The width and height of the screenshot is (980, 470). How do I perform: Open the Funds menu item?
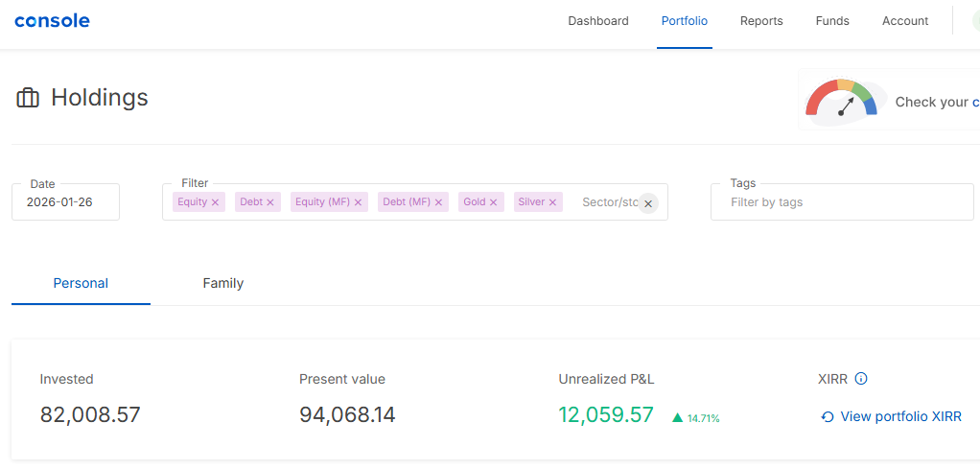832,21
